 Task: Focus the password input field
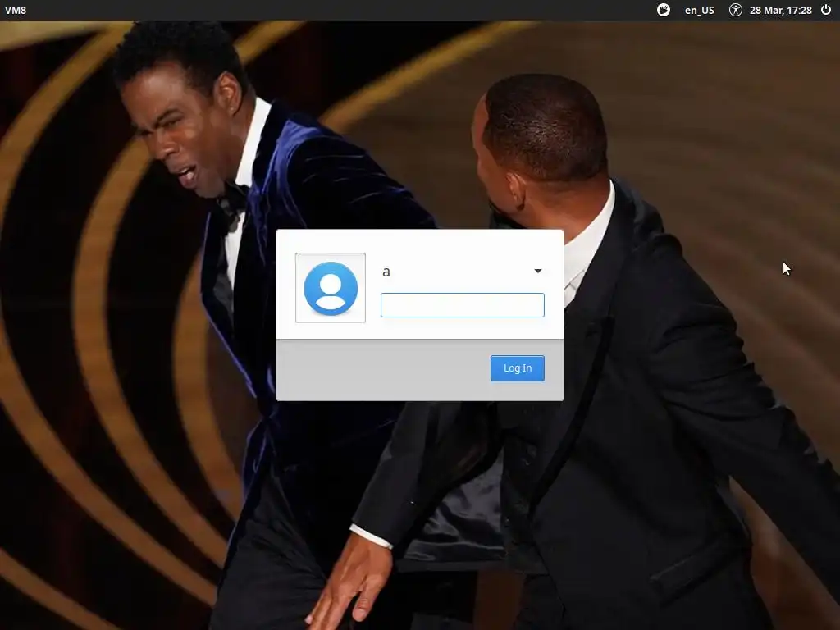coord(463,305)
